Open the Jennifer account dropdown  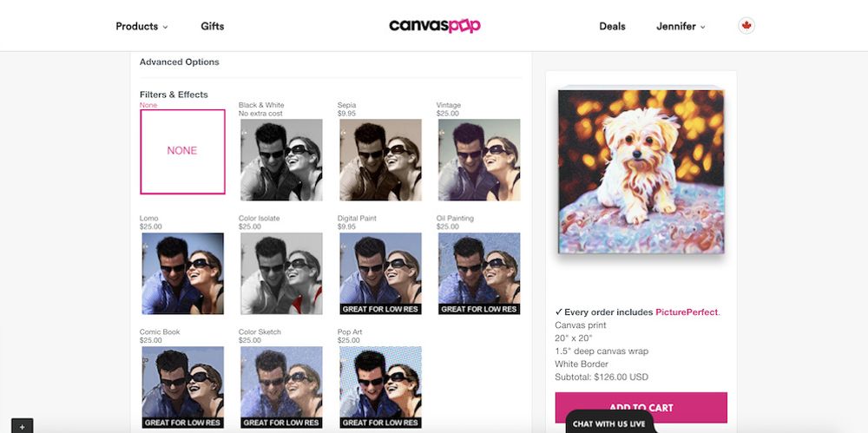[x=681, y=26]
